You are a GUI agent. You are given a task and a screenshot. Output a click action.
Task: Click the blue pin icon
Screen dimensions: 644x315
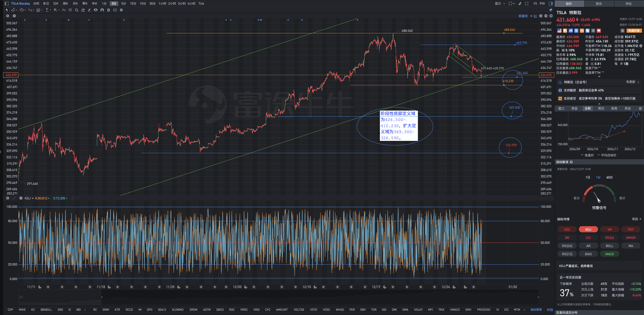551,10
